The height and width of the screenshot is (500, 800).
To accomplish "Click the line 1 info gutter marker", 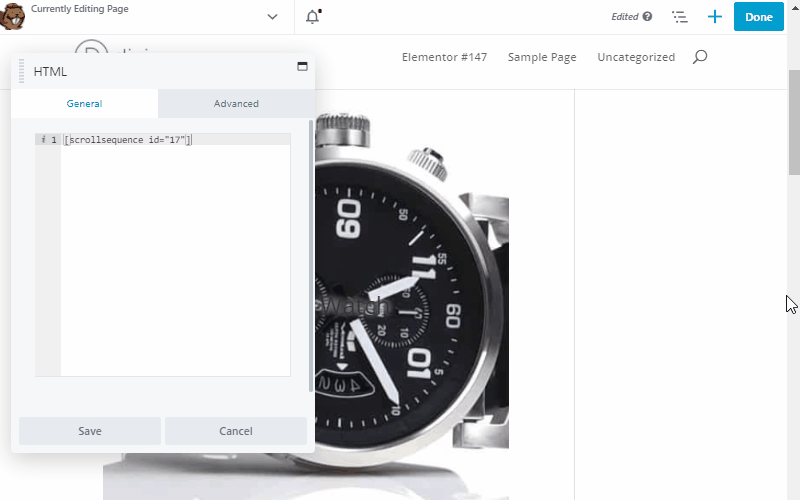I will (43, 139).
